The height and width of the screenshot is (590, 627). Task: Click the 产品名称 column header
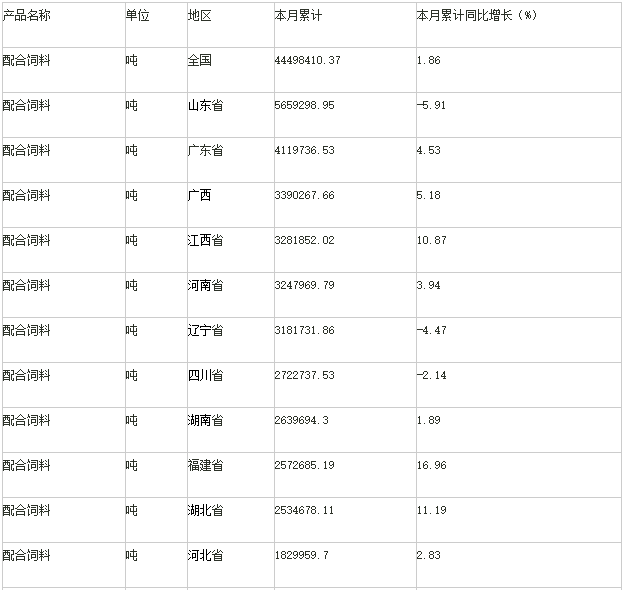tap(27, 17)
